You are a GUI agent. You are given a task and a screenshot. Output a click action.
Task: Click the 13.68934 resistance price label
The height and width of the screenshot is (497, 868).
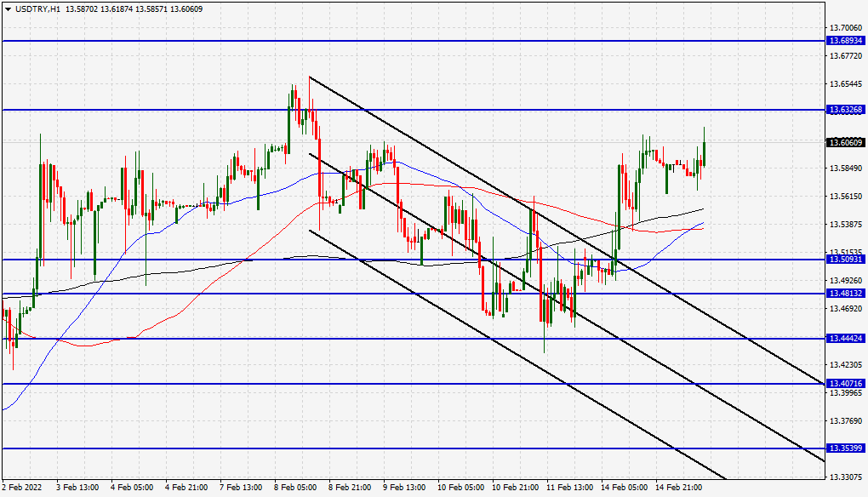pos(848,39)
